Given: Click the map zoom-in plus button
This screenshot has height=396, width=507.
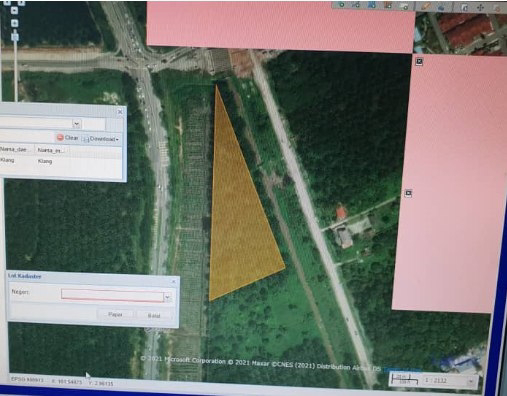Looking at the screenshot, I should click(14, 23).
